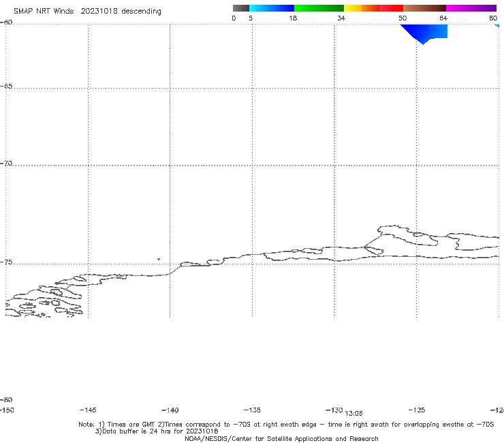Click the "5" label under the color scale
Image resolution: width=504 pixels, height=443 pixels.
coord(251,18)
